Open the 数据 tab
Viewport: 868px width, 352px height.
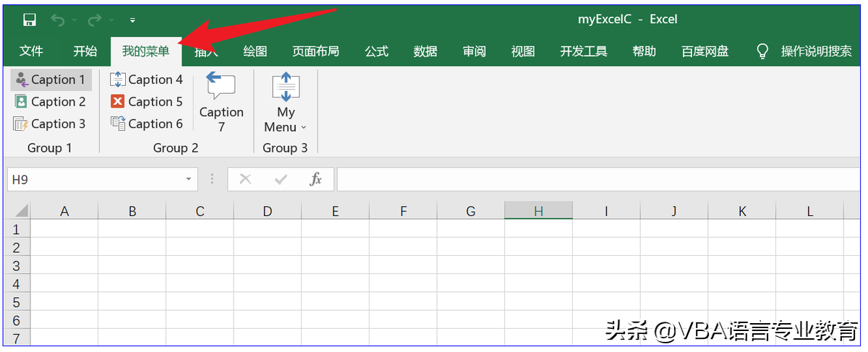click(x=425, y=51)
